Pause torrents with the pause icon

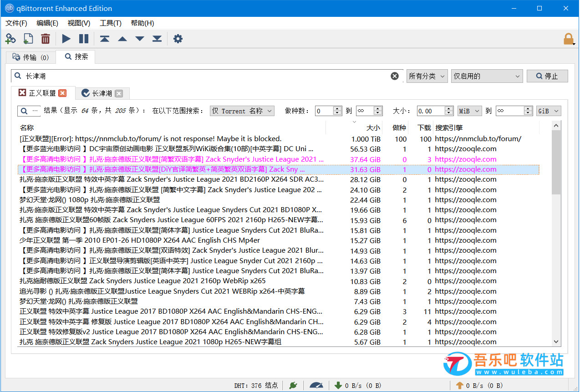(84, 39)
